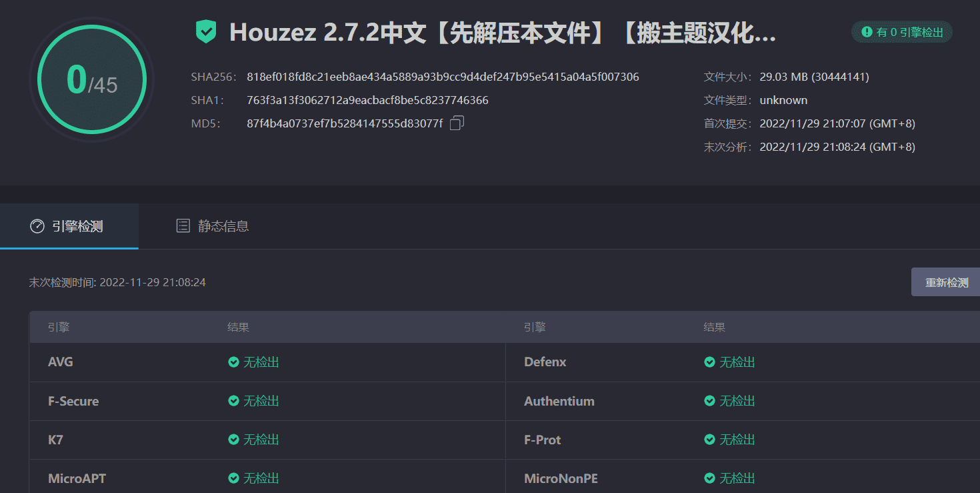Select the SHA1 hash value
The height and width of the screenshot is (493, 980).
click(367, 100)
